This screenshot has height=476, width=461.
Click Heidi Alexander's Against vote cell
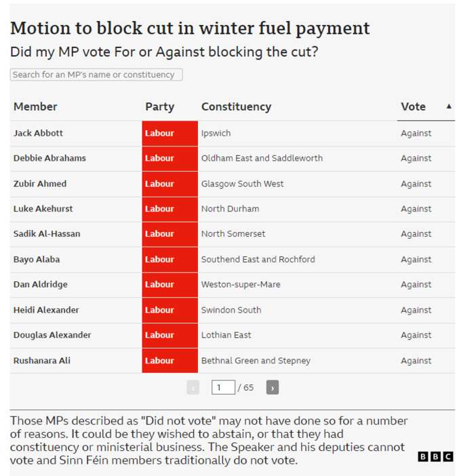(416, 310)
